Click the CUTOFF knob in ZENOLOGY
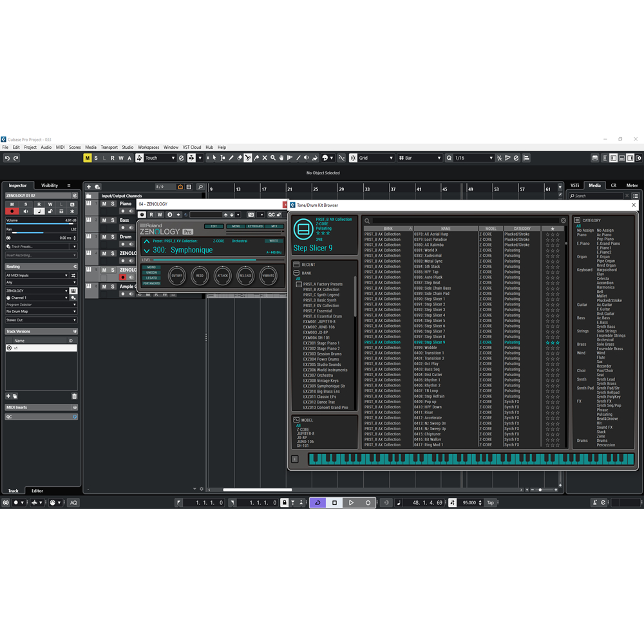Viewport: 644px width, 644px height. (177, 276)
